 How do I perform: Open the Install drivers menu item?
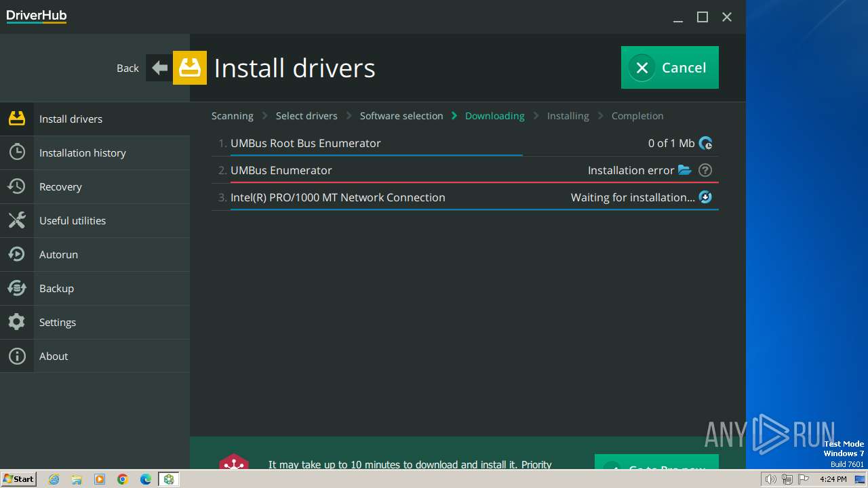[95, 119]
